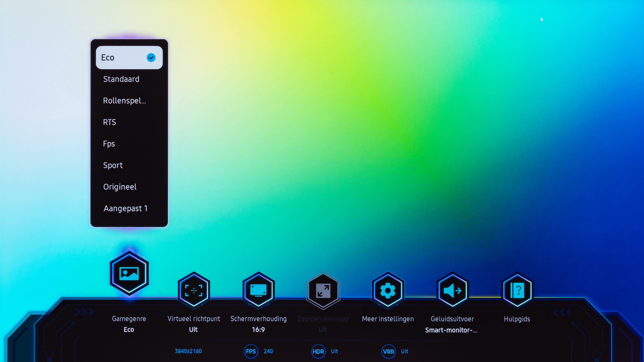Click the FPS status badge
The width and height of the screenshot is (644, 362).
[x=251, y=351]
